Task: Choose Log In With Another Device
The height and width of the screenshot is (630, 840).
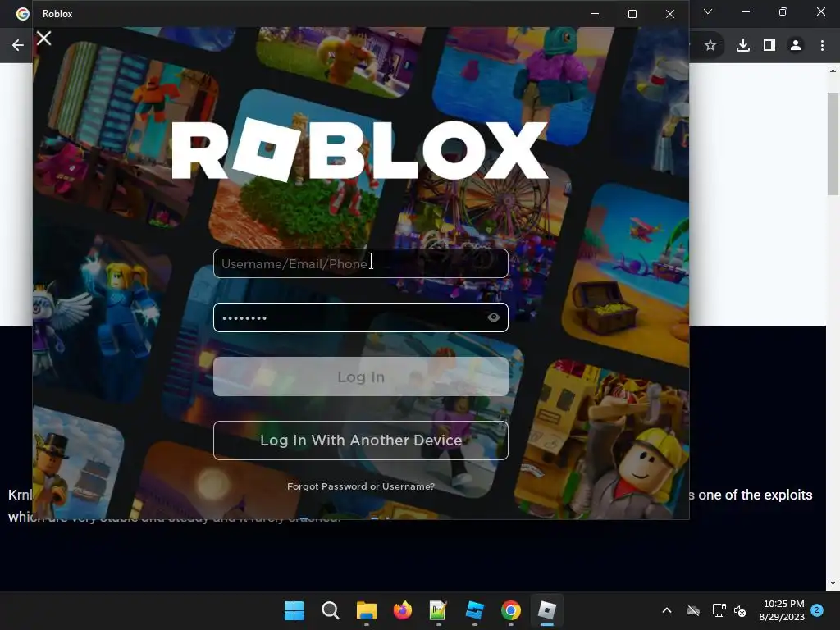Action: (361, 441)
